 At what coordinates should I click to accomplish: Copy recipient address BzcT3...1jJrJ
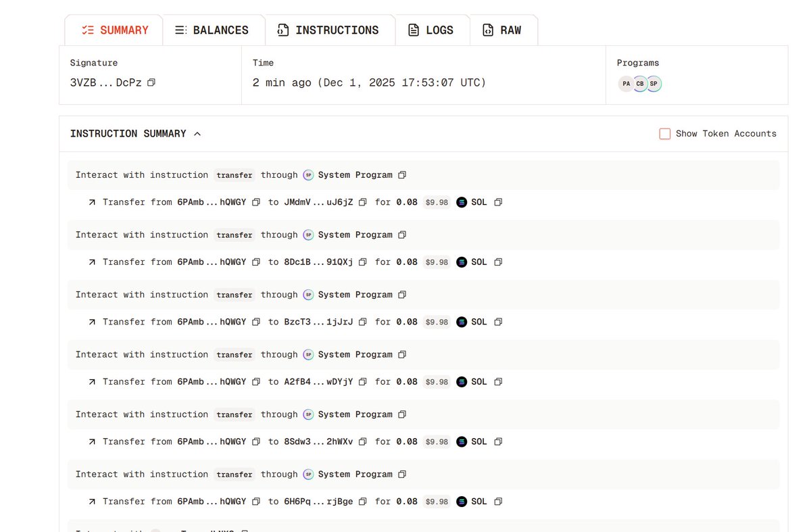pyautogui.click(x=363, y=322)
